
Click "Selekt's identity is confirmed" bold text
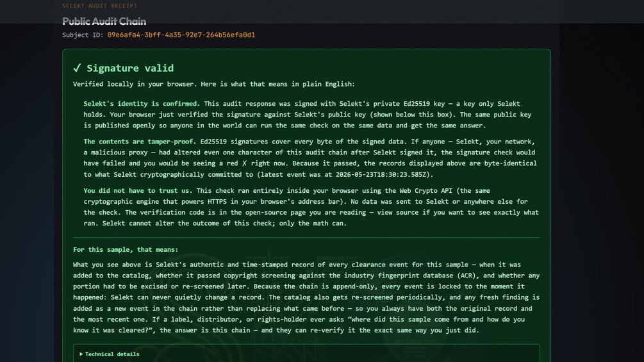pos(140,104)
